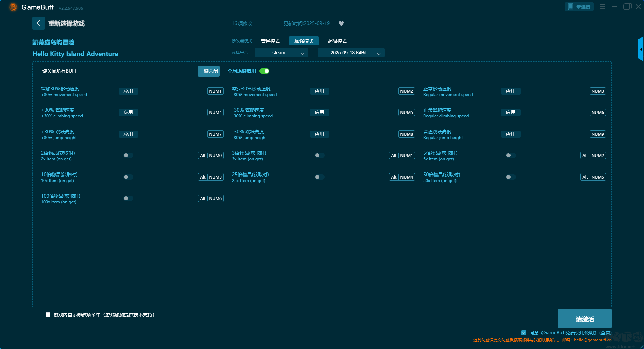The image size is (644, 349).
Task: Check the 游戏内显示修改项菜单 checkbox
Action: 48,315
